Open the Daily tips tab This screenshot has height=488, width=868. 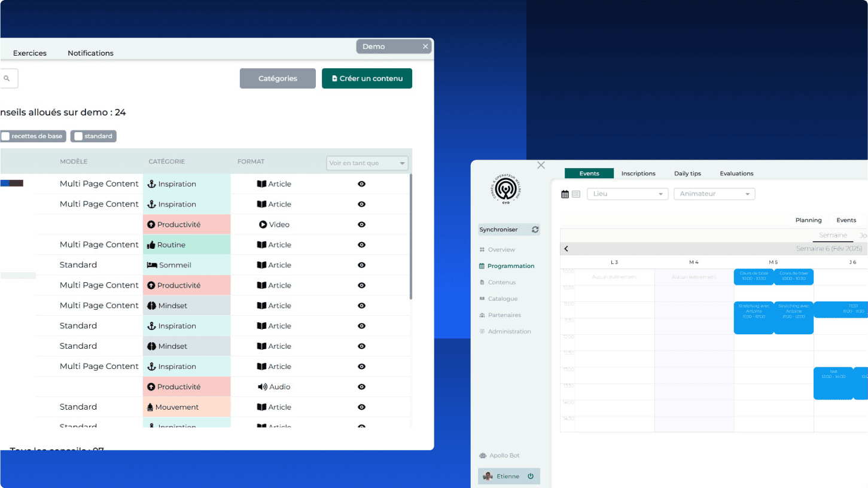click(x=687, y=173)
